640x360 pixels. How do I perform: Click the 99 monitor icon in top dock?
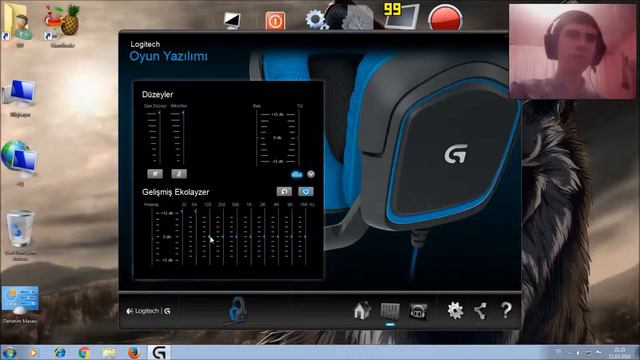401,16
